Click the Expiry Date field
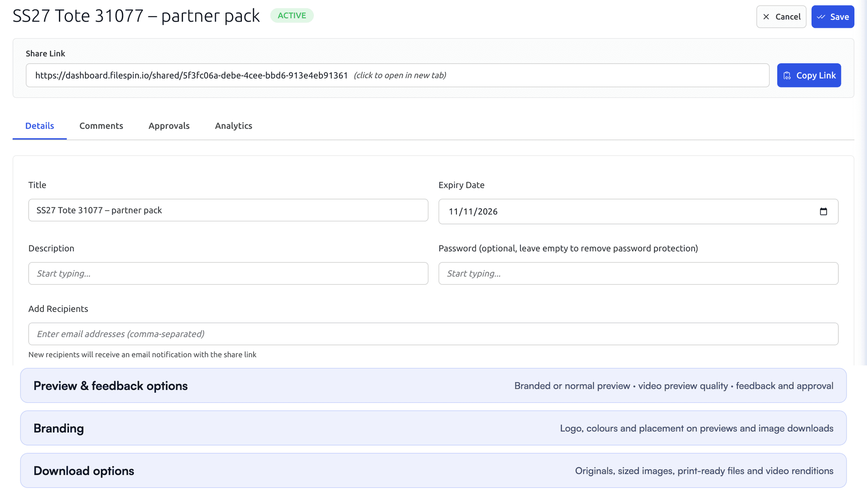The width and height of the screenshot is (867, 504). [x=638, y=211]
